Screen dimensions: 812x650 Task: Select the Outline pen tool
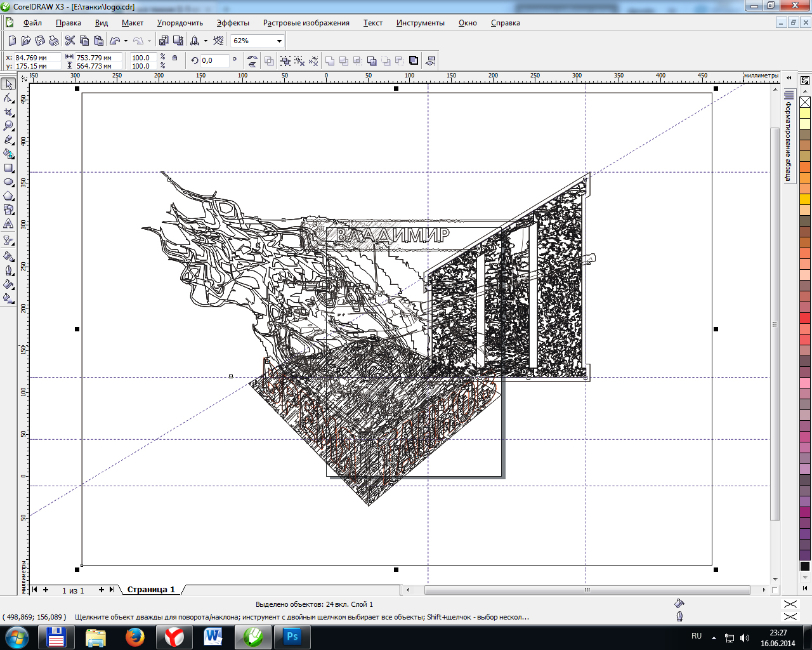8,270
